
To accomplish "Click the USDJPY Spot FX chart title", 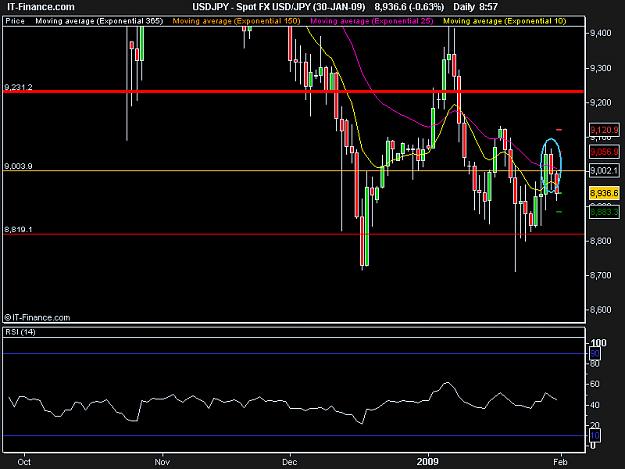I will click(279, 7).
